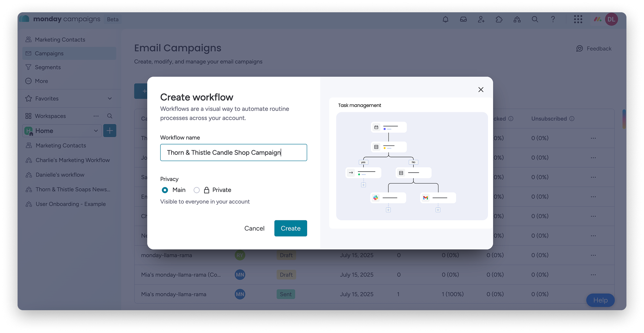This screenshot has width=644, height=333.
Task: Click the monday-llama-rama campaign name
Action: tap(167, 255)
